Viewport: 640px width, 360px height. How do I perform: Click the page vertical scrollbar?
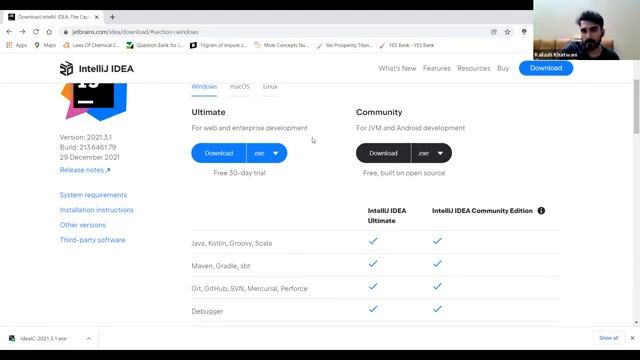coord(636,107)
